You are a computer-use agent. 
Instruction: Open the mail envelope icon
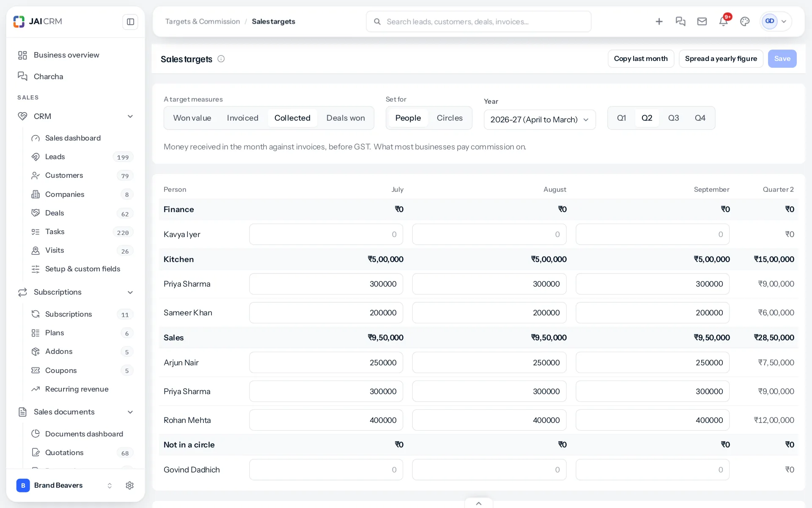pyautogui.click(x=702, y=22)
